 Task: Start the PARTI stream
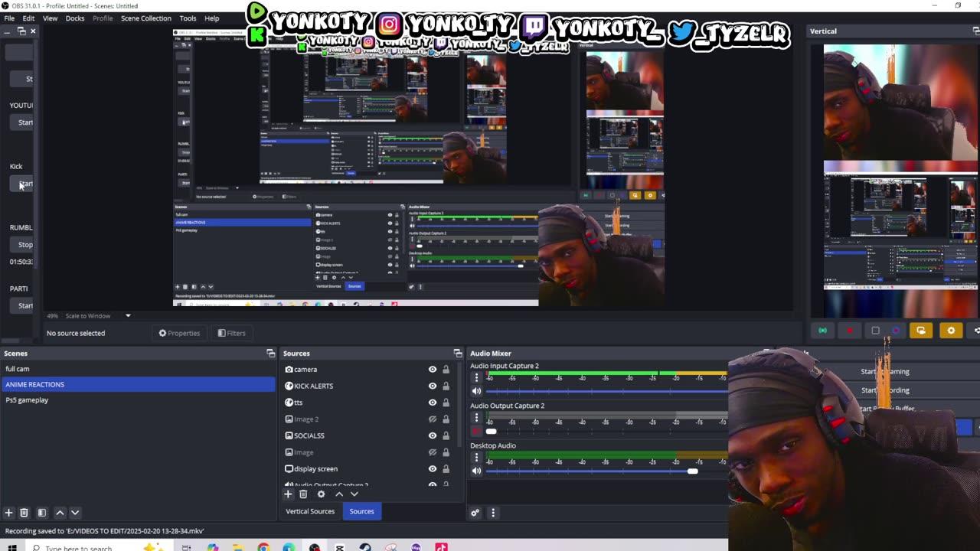click(23, 306)
